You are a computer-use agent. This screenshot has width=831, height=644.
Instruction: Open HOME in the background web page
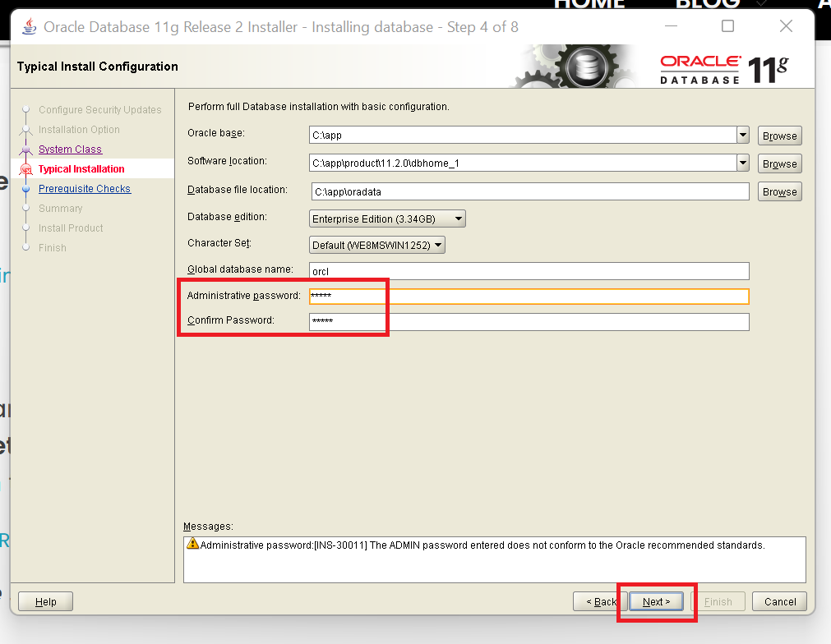(589, 4)
